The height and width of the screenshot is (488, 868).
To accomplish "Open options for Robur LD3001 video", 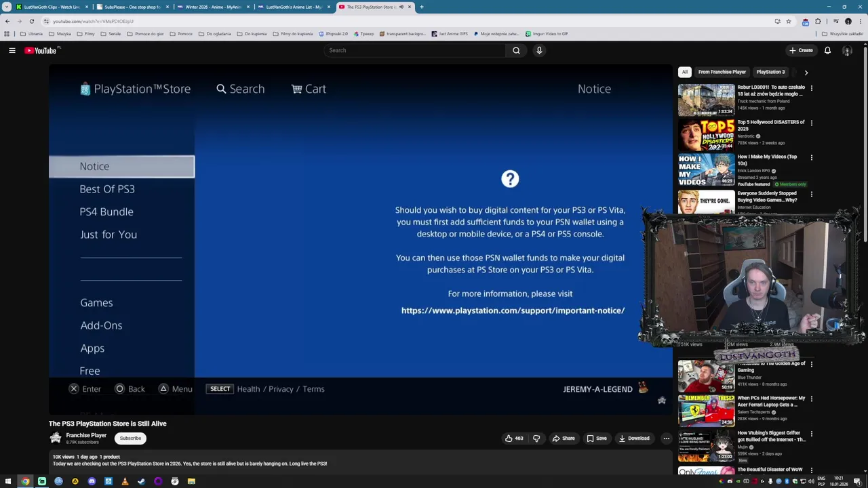I will coord(811,88).
